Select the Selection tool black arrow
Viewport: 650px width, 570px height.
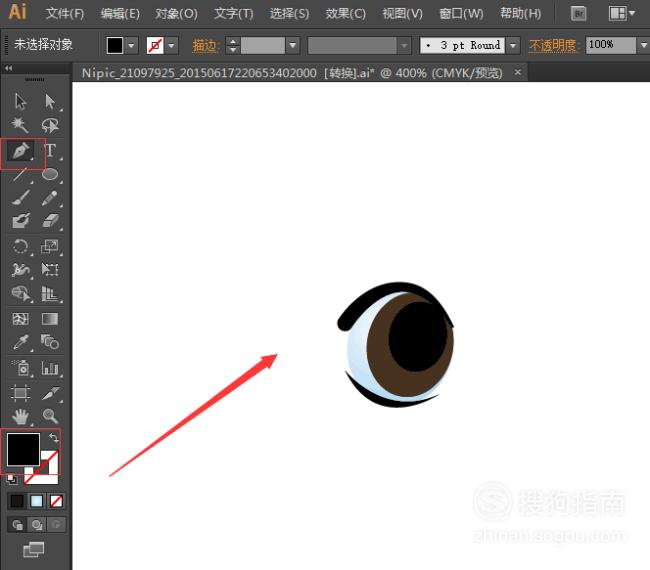[x=20, y=101]
